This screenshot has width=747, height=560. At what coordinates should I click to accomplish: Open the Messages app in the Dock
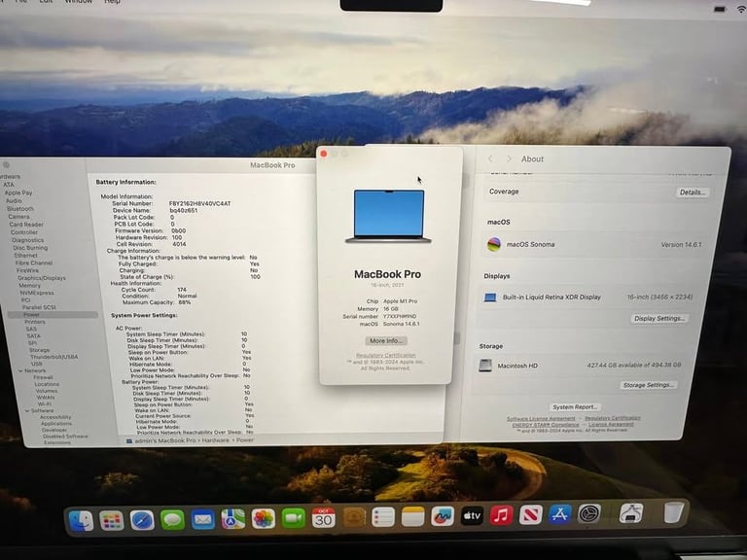[172, 519]
